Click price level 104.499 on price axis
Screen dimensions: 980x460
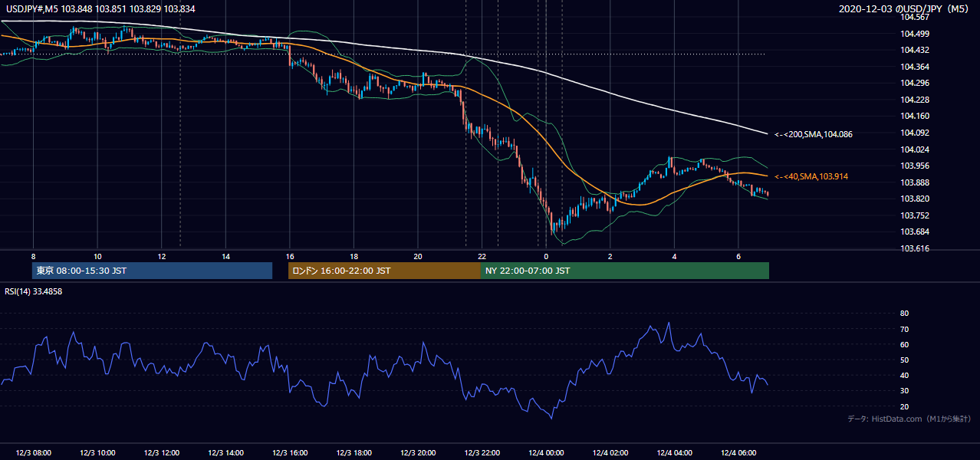(x=915, y=34)
